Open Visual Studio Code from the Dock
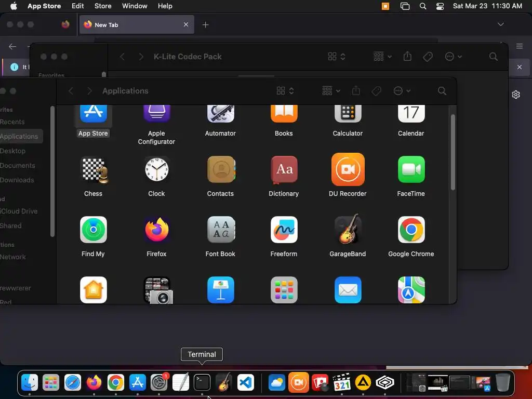The width and height of the screenshot is (532, 399). pos(246,383)
